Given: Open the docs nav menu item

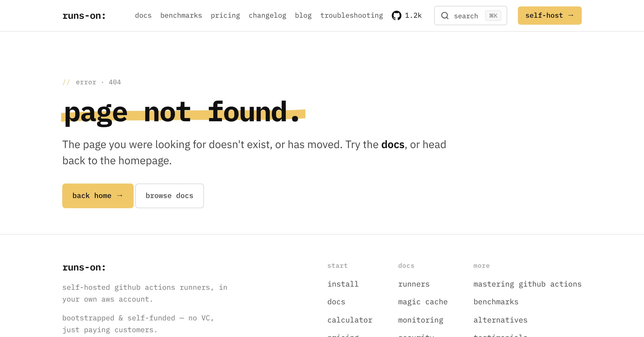Looking at the screenshot, I should 143,16.
